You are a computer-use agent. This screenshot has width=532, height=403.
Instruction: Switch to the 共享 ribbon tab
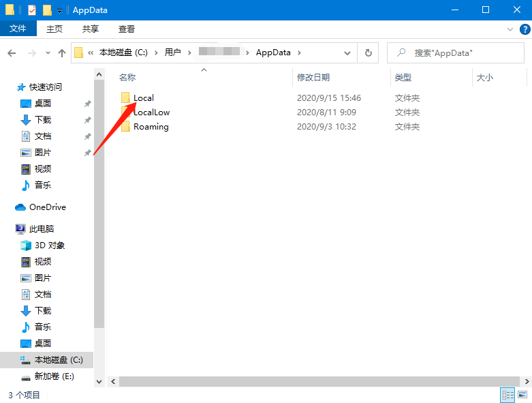pos(90,29)
